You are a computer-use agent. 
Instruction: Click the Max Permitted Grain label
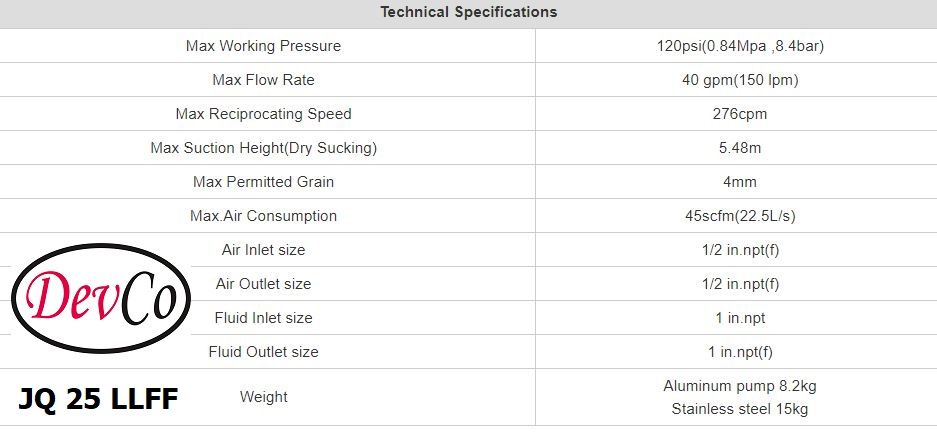(x=263, y=182)
